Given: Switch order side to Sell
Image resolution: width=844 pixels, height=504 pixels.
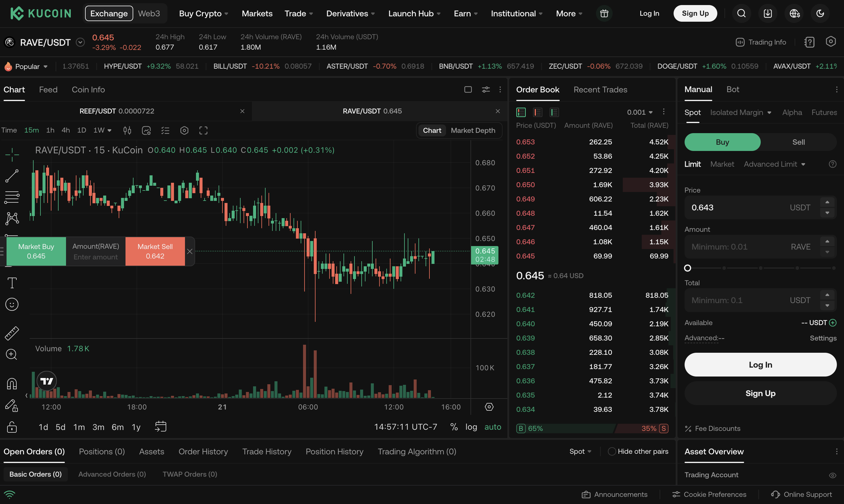Looking at the screenshot, I should (798, 142).
